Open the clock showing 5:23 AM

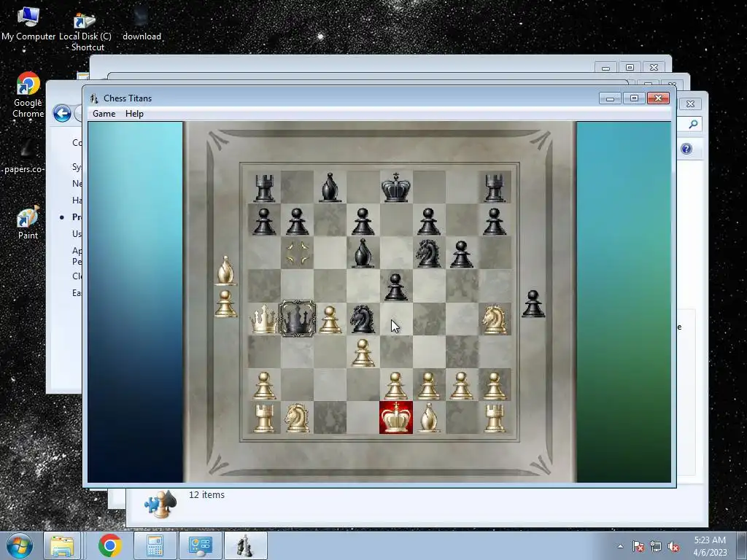(710, 546)
